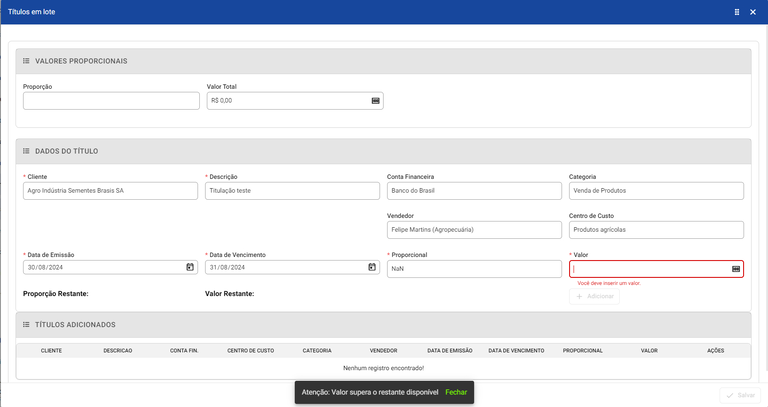Open the Cliente selection field
The height and width of the screenshot is (407, 768).
[110, 191]
